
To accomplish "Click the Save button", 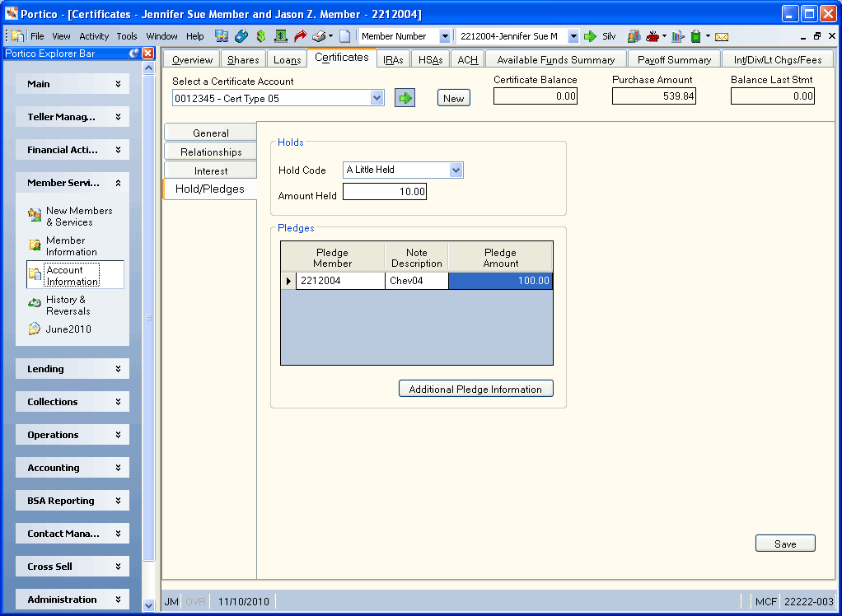I will tap(785, 544).
